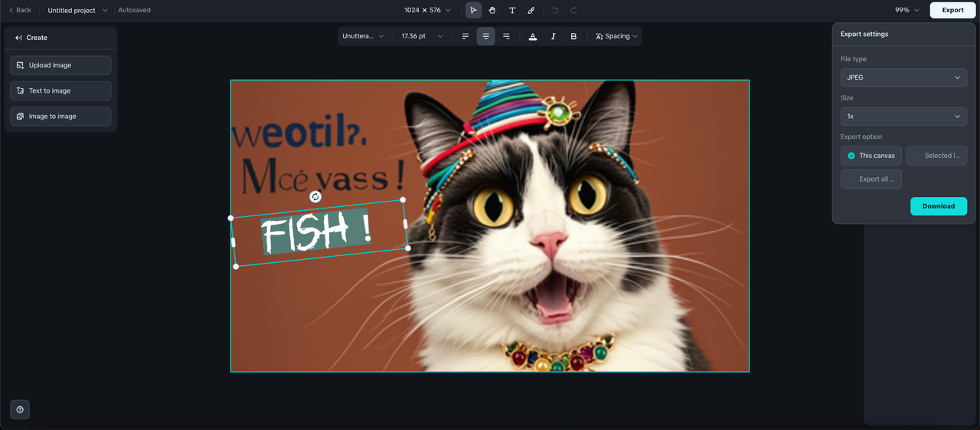Click the rotate handle above FISH text
Image resolution: width=980 pixels, height=430 pixels.
point(315,197)
